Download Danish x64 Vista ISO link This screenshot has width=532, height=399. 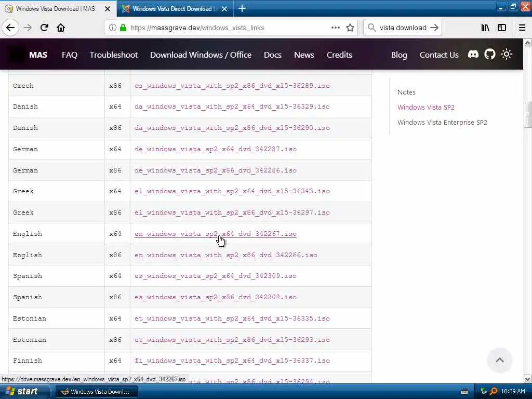[x=232, y=107]
